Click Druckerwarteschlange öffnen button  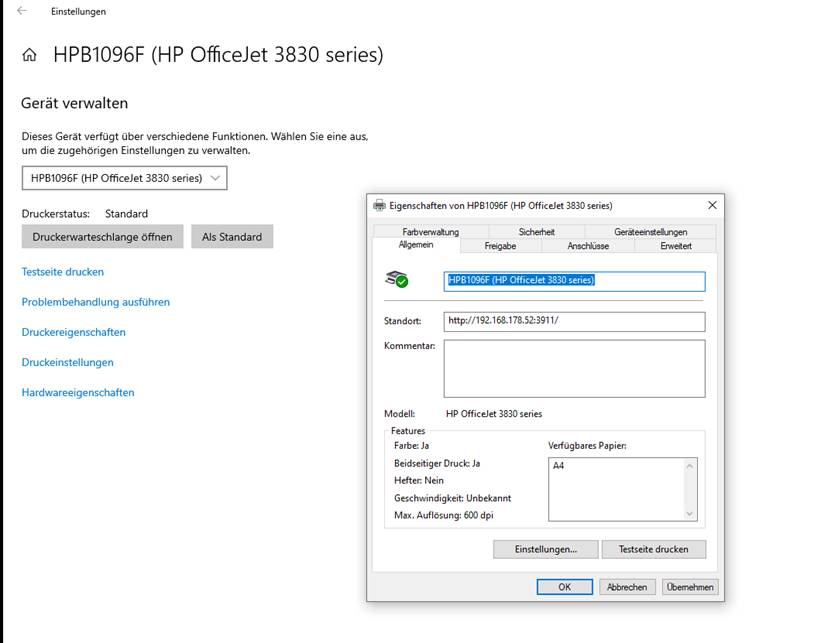(102, 237)
